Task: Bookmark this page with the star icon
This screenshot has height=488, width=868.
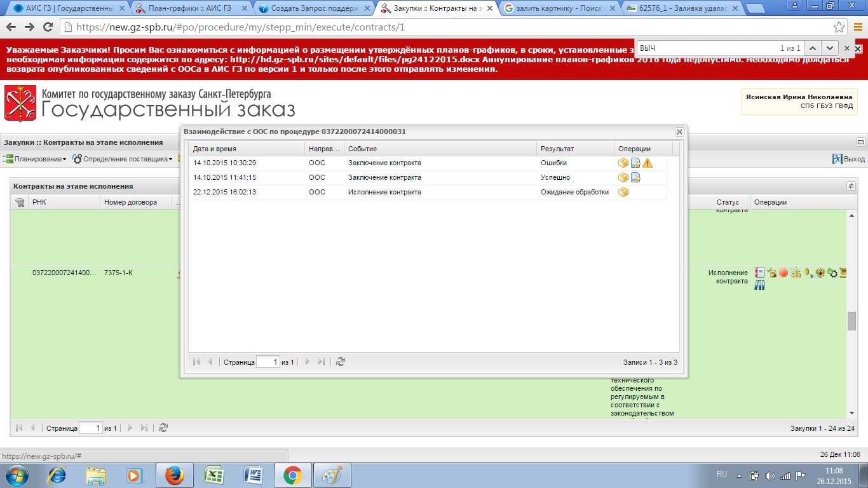Action: (839, 27)
